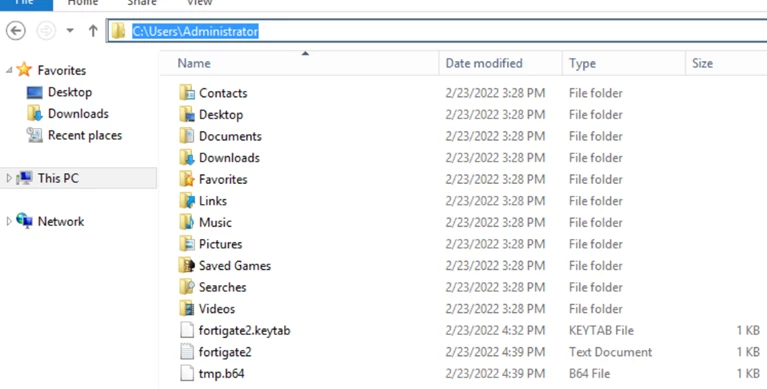Click the 2/23/2022 4:32 PM date cell
767x389 pixels.
[x=495, y=330]
